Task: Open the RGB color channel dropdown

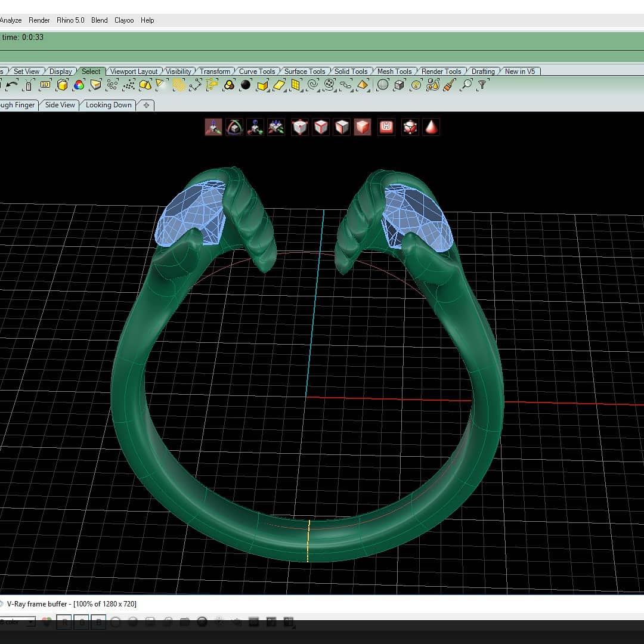Action: [x=17, y=622]
